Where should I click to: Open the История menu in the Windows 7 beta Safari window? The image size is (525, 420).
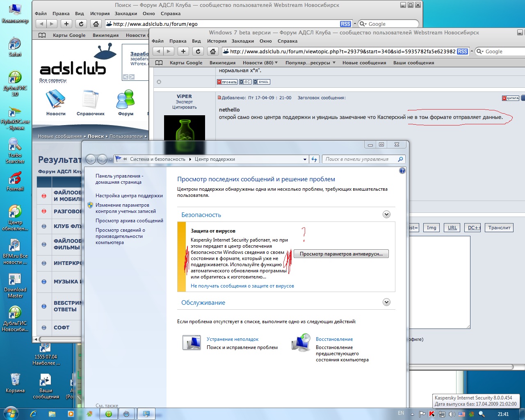[217, 41]
